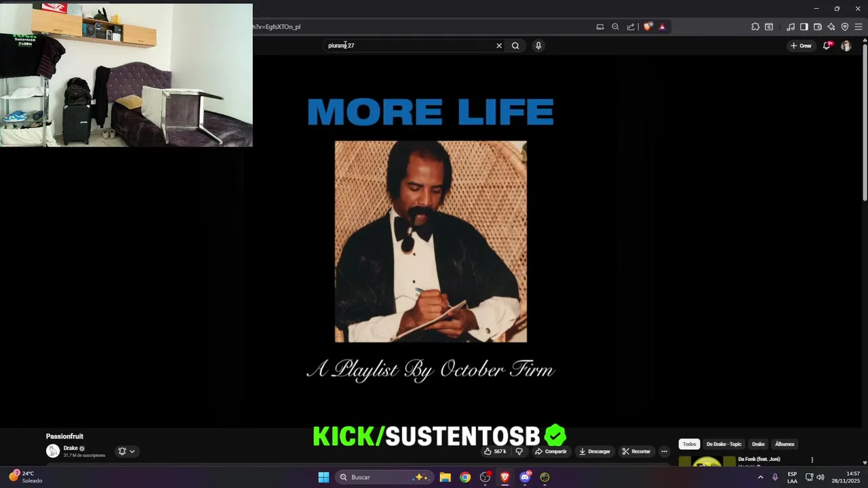
Task: Clear the YouTube search box text
Action: (499, 45)
